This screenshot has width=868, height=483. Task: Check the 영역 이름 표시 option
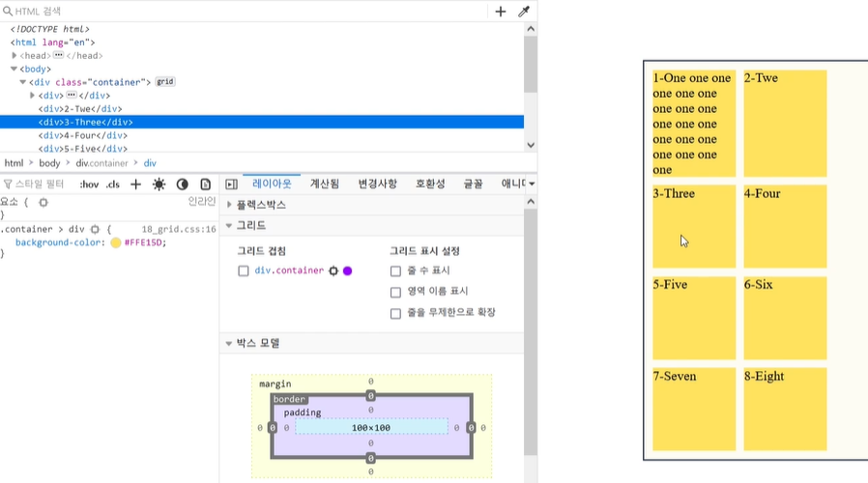point(395,292)
